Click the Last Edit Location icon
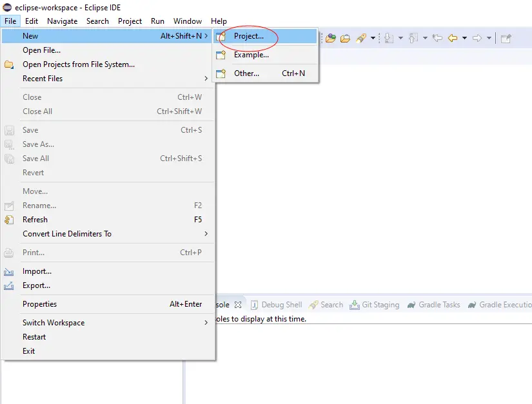The width and height of the screenshot is (532, 404). [x=437, y=38]
